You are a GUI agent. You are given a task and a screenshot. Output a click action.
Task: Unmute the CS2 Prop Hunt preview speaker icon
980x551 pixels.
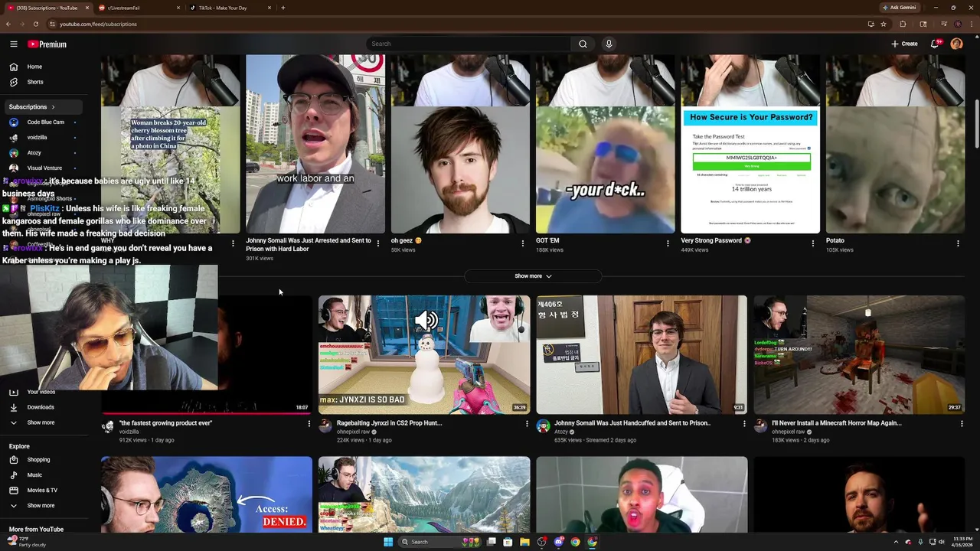[x=426, y=321]
